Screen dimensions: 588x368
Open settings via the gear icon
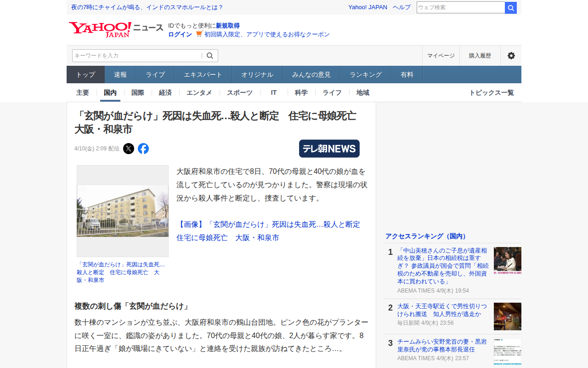(511, 56)
